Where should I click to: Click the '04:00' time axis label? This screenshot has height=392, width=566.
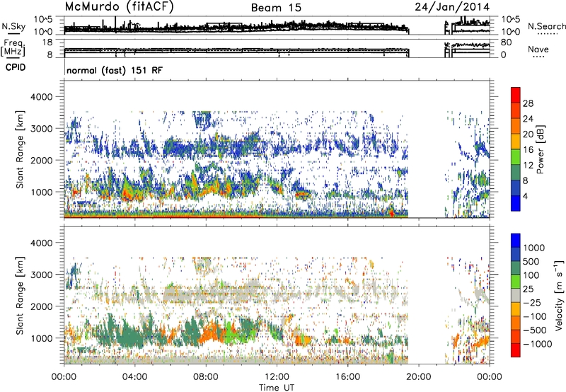click(x=134, y=377)
